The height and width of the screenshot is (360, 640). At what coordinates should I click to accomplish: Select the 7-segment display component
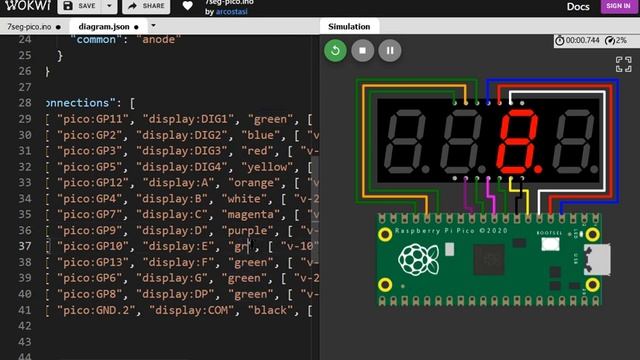click(x=489, y=140)
